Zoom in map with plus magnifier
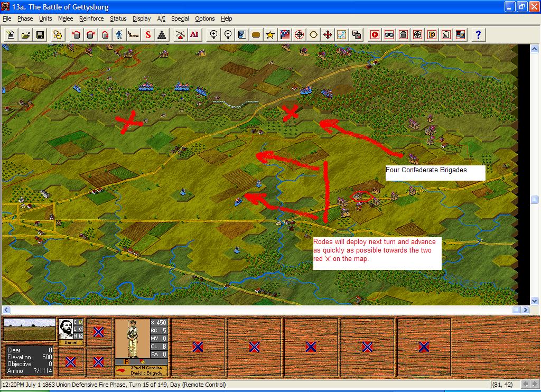541x392 pixels. tap(213, 35)
